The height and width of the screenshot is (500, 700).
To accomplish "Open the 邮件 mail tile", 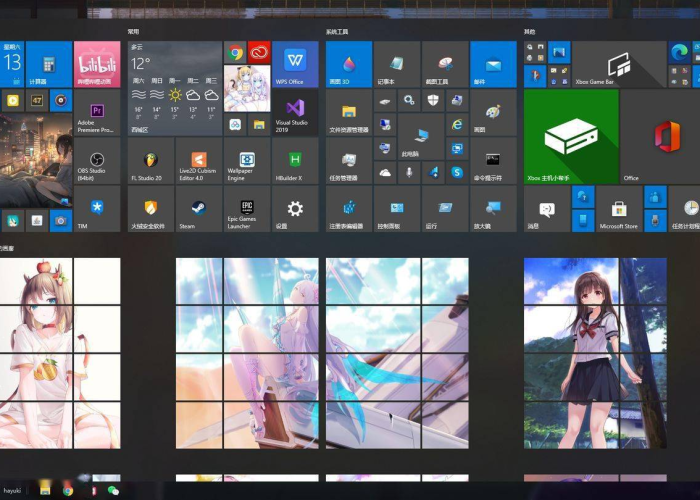I will tap(494, 64).
